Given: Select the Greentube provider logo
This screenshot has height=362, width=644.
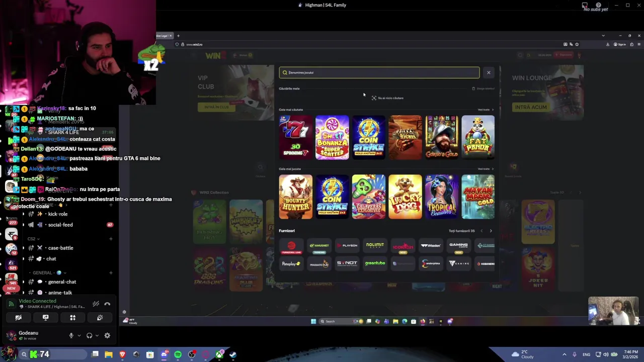Looking at the screenshot, I should point(375,263).
